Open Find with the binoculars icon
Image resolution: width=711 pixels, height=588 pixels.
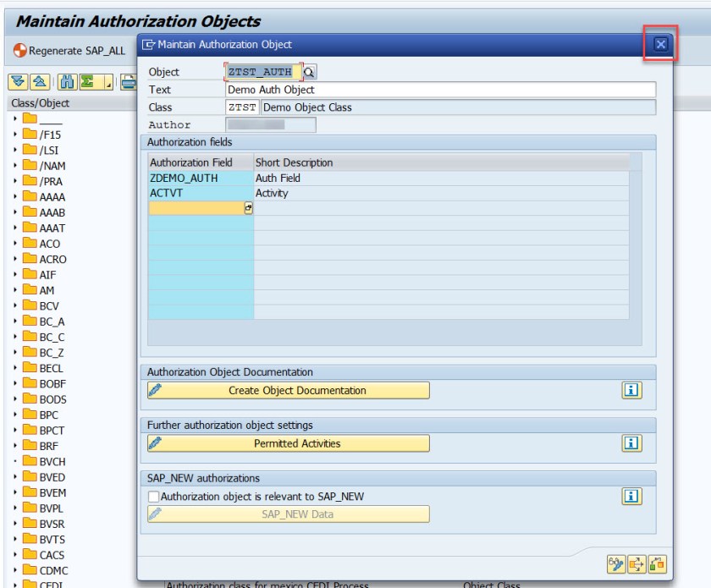(x=67, y=81)
